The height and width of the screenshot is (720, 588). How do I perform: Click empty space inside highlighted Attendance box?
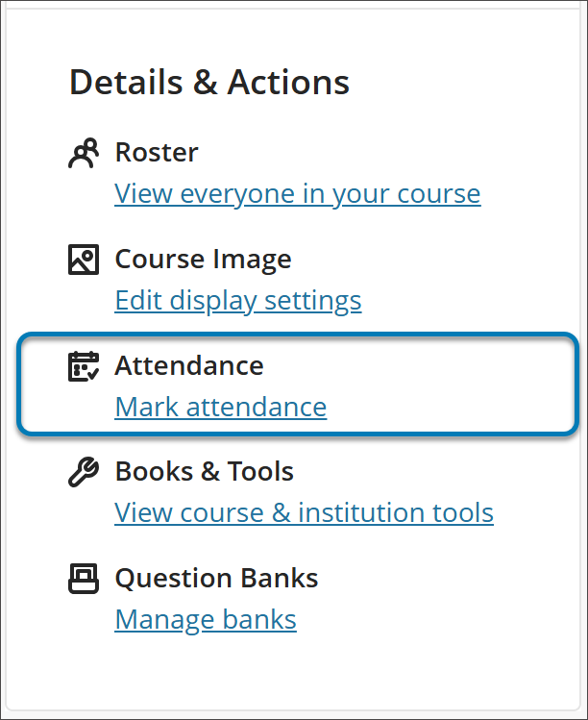point(452,385)
